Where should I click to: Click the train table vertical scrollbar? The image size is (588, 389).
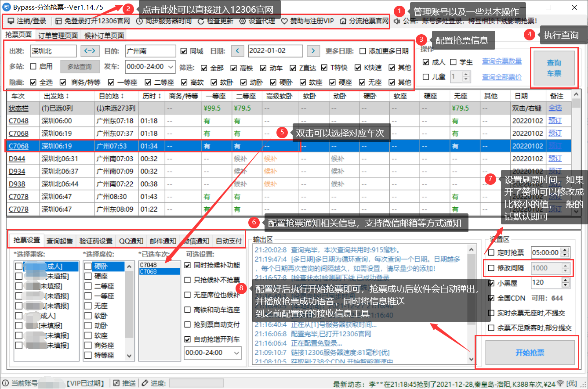tap(576, 152)
